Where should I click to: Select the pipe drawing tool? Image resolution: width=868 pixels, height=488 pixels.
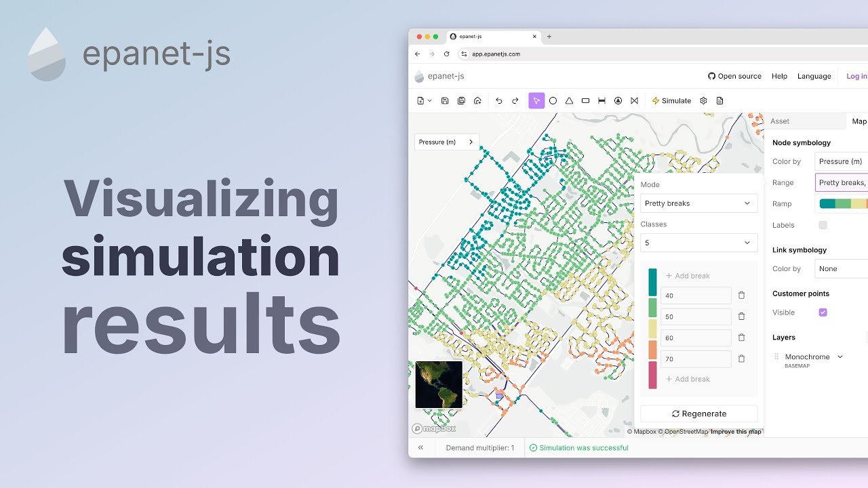[x=601, y=100]
